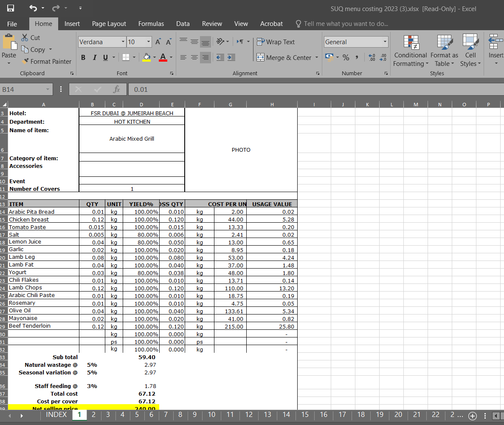Image resolution: width=504 pixels, height=425 pixels.
Task: Click the Cut scissors icon
Action: 25,37
